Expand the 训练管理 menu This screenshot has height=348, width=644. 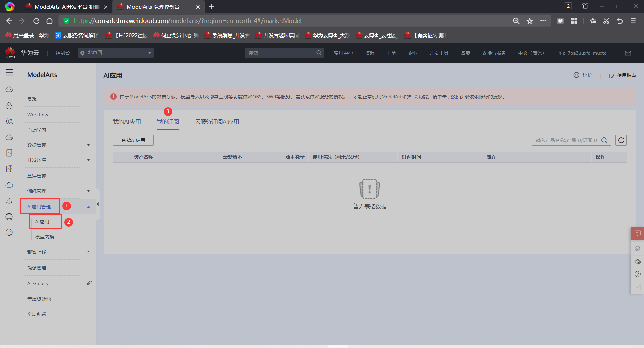(x=89, y=191)
